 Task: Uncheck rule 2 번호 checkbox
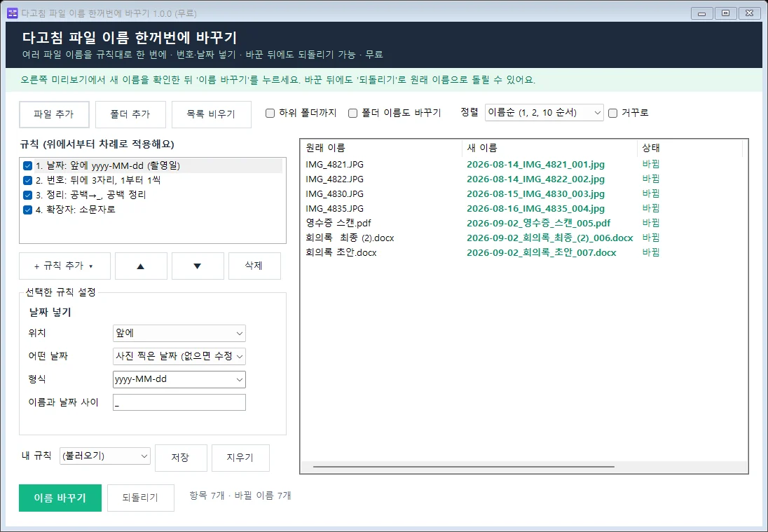(x=28, y=180)
